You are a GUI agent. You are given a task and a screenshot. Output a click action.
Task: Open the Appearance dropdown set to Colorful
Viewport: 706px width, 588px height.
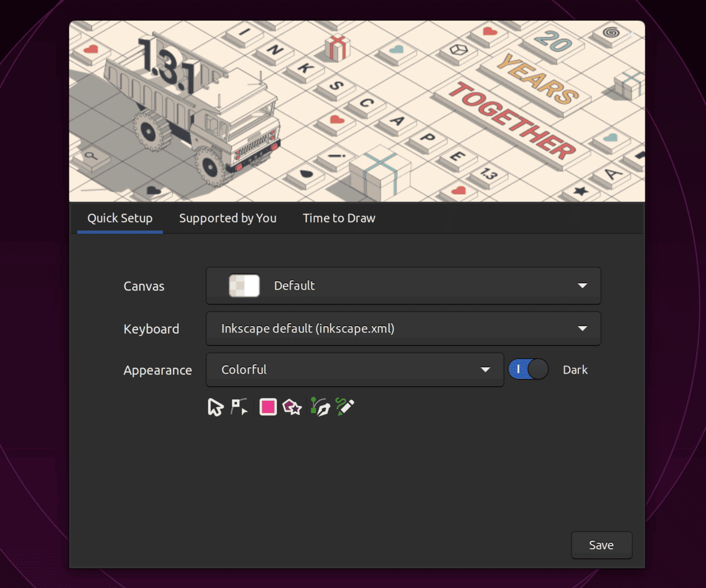point(355,370)
